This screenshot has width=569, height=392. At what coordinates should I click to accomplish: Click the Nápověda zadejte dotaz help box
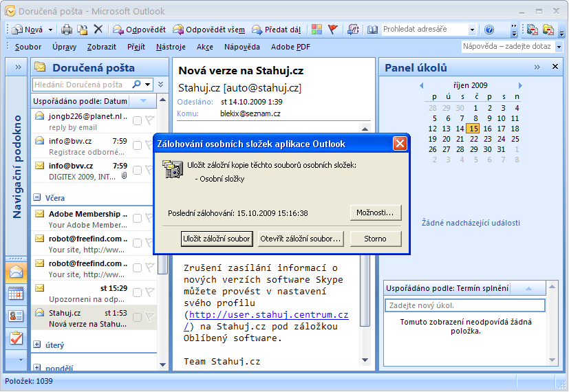tap(508, 46)
